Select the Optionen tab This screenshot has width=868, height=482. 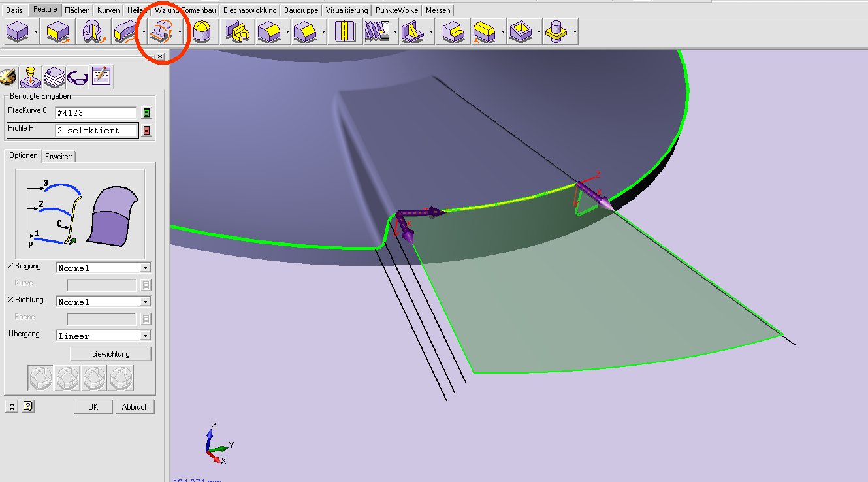tap(23, 156)
